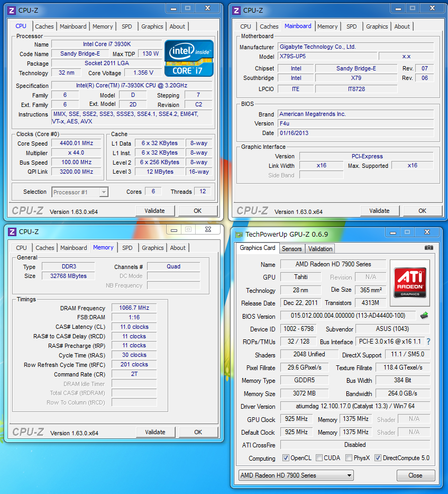Click the Core Speed value 4400.01 MHz
Viewport: 448px width, 494px height.
pos(77,143)
